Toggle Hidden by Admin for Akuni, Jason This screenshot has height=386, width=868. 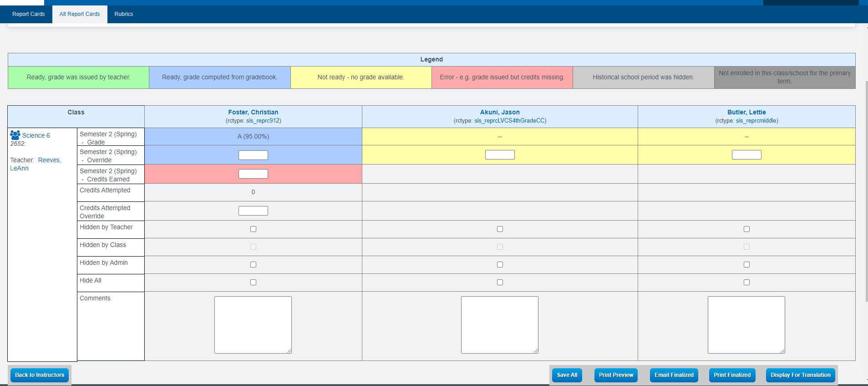coord(500,265)
